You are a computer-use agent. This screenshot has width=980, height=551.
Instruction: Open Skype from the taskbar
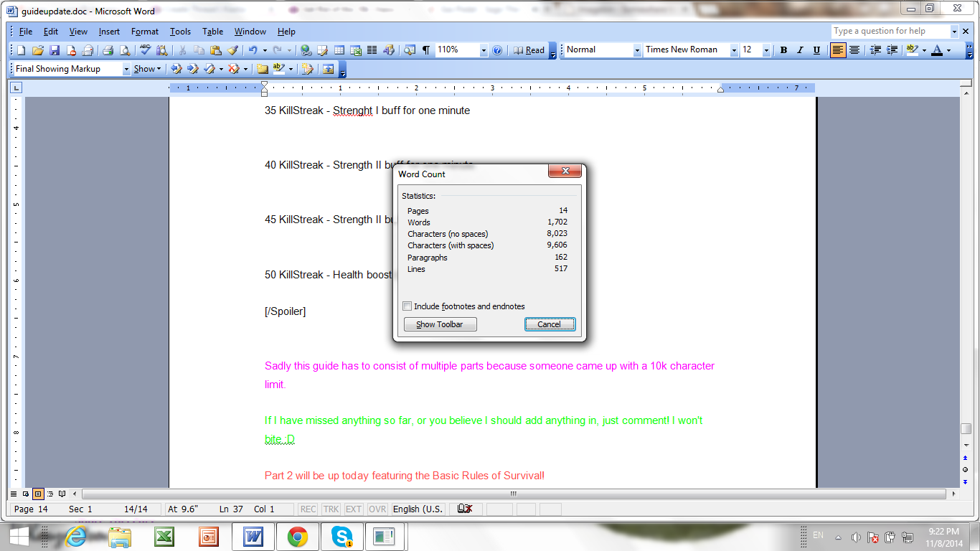[x=341, y=537]
